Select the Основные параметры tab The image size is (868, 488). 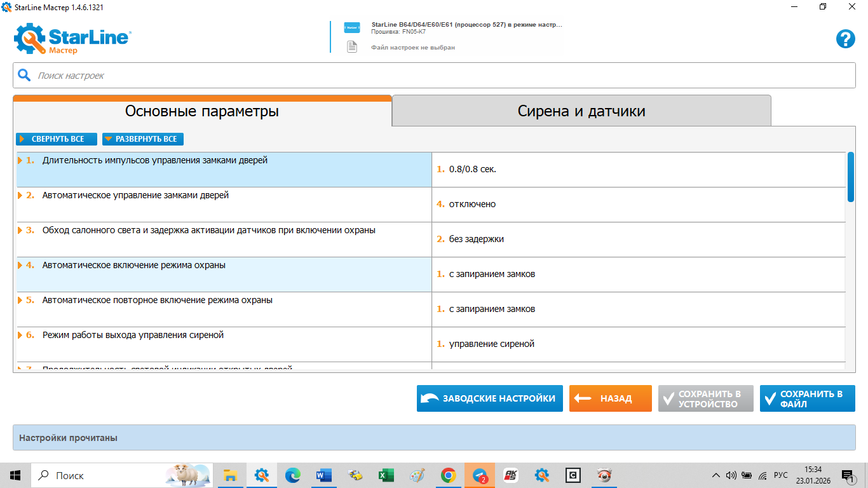pos(202,111)
